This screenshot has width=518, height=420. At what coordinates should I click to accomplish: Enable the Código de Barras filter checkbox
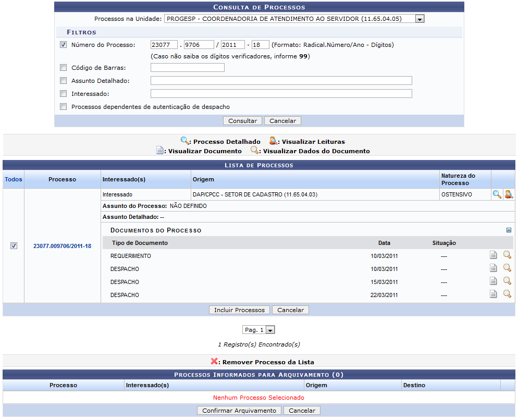(x=64, y=68)
